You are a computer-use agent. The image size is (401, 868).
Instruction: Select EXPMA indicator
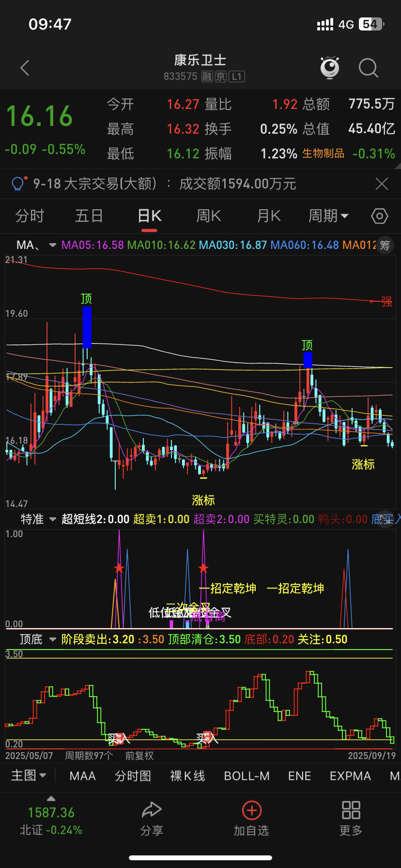[350, 776]
